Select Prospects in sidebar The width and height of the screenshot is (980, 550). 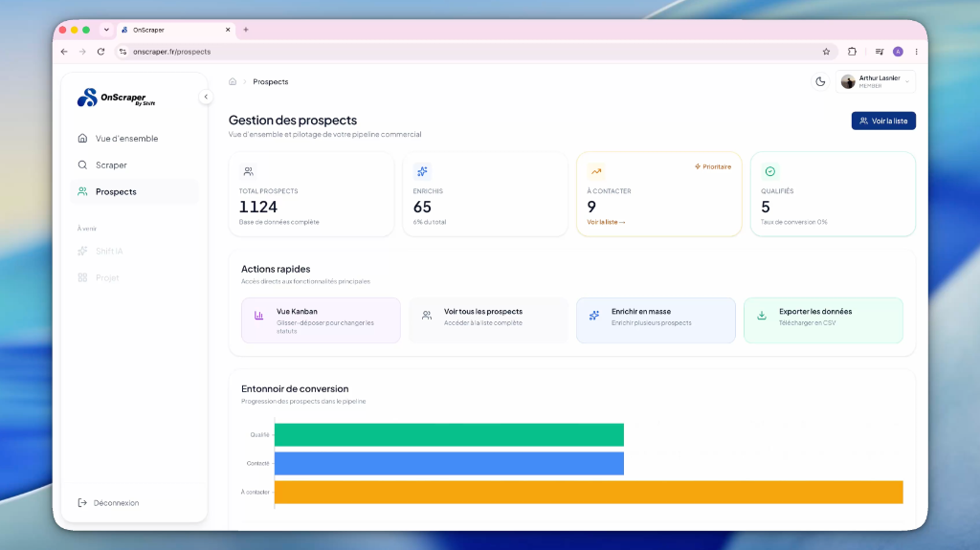(x=134, y=192)
